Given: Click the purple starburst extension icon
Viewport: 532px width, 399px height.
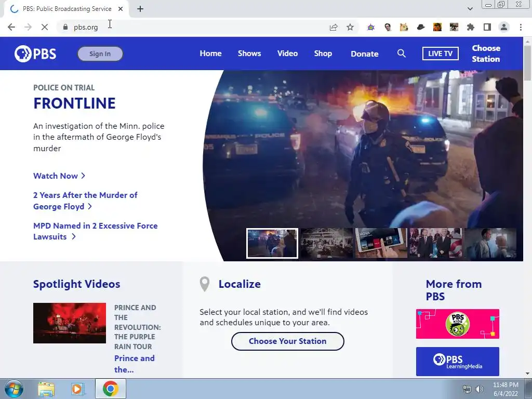Looking at the screenshot, I should [371, 27].
